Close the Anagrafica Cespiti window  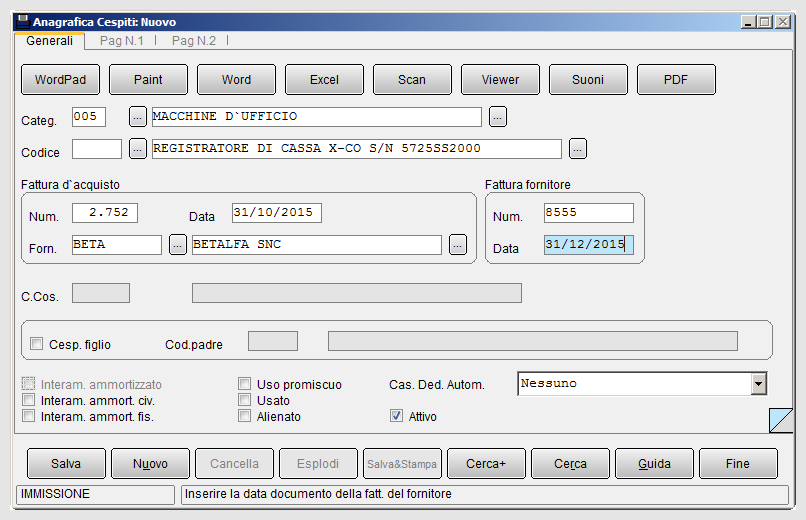(x=783, y=22)
